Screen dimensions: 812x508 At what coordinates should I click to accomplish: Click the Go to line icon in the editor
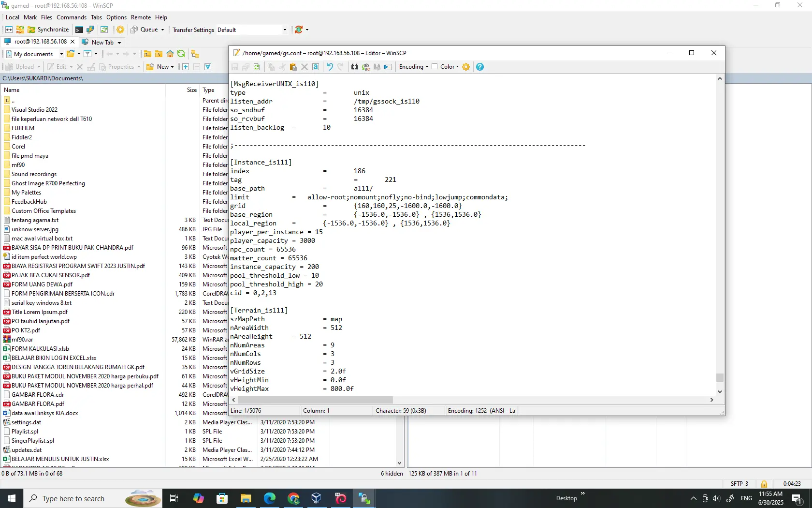pyautogui.click(x=388, y=67)
